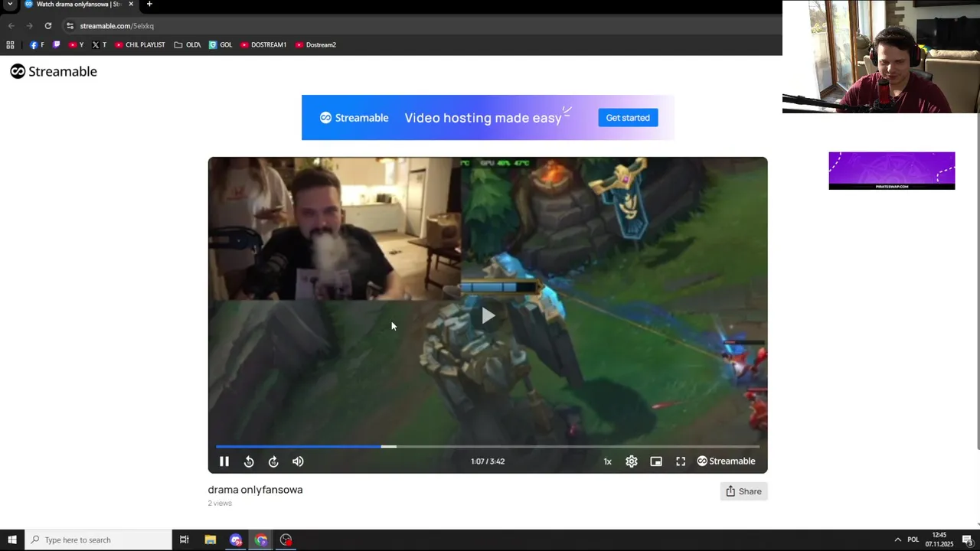980x551 pixels.
Task: Open Task View on the taskbar
Action: pos(185,540)
